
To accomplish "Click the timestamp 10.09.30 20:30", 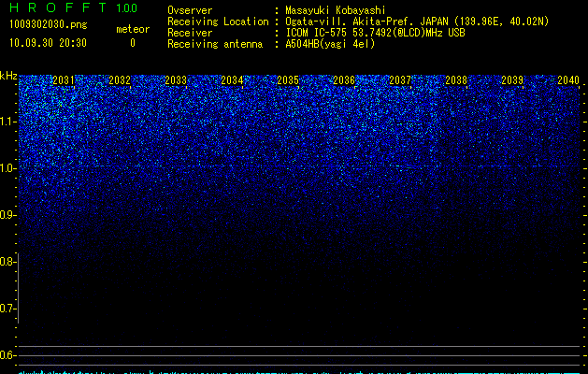I will 48,43.
